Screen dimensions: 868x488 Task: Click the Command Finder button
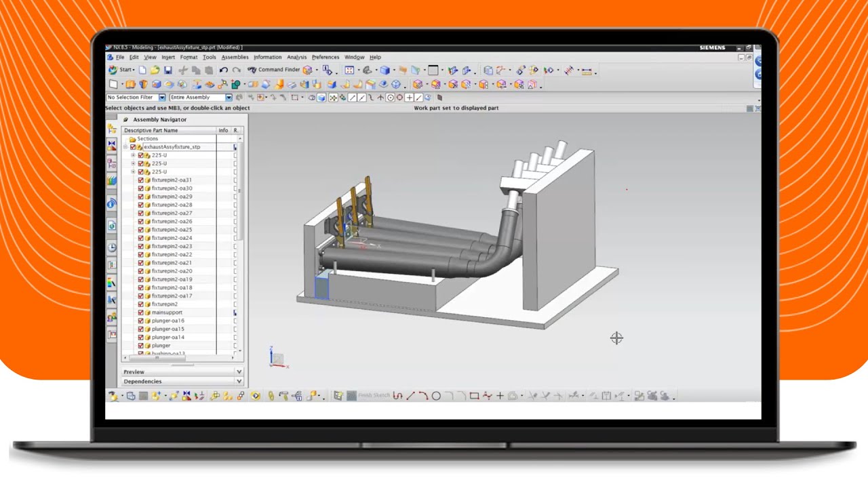pyautogui.click(x=273, y=70)
